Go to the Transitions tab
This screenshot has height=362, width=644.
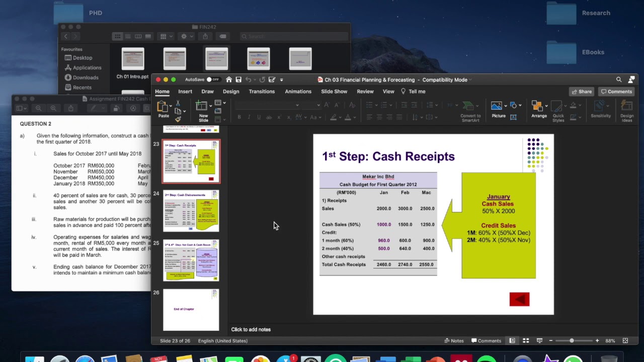click(x=262, y=92)
